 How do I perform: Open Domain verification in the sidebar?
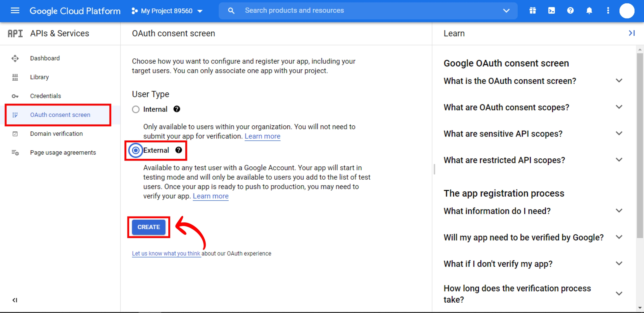(x=56, y=134)
